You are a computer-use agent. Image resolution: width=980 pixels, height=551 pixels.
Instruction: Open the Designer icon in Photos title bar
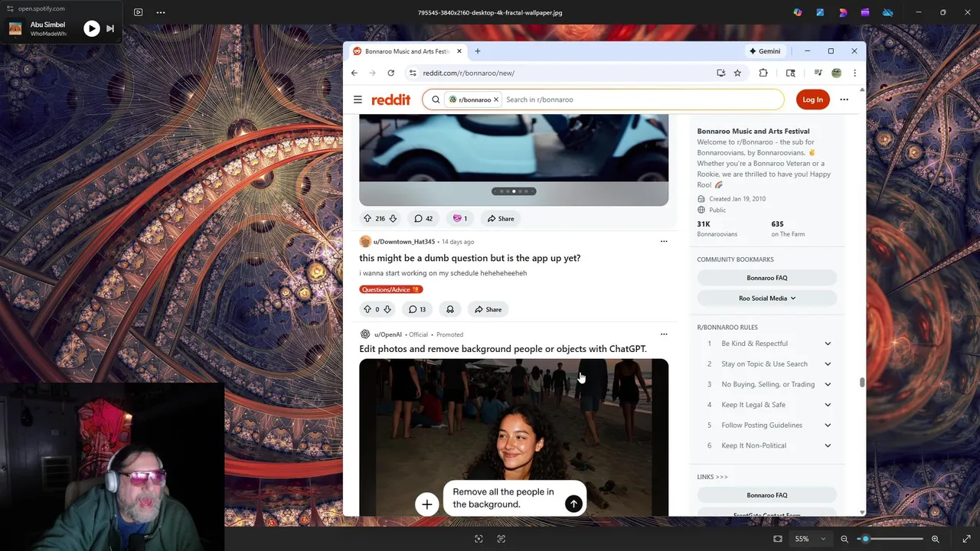point(843,12)
